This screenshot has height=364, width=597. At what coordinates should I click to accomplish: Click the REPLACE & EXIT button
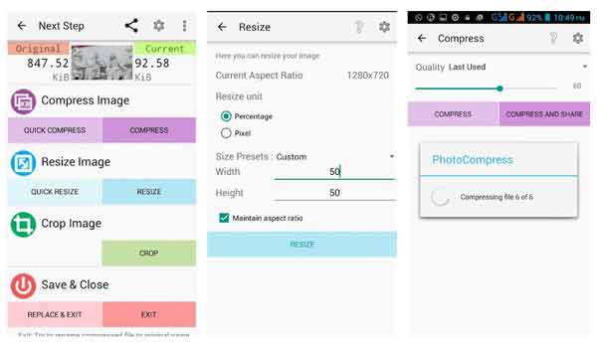55,314
